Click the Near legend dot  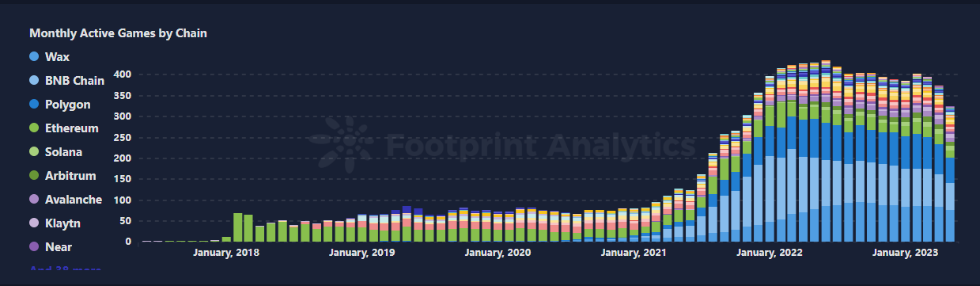pyautogui.click(x=34, y=247)
